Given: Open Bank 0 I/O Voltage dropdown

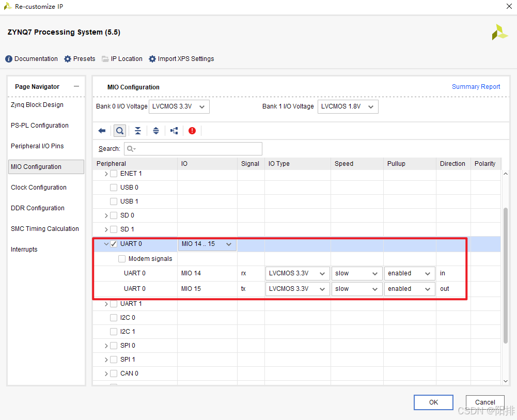Looking at the screenshot, I should point(179,106).
